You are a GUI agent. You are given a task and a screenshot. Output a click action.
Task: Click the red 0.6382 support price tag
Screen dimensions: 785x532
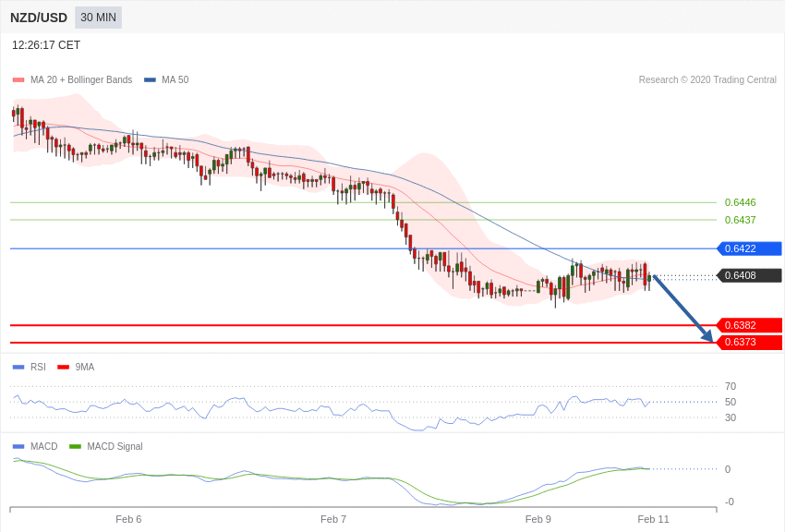750,325
